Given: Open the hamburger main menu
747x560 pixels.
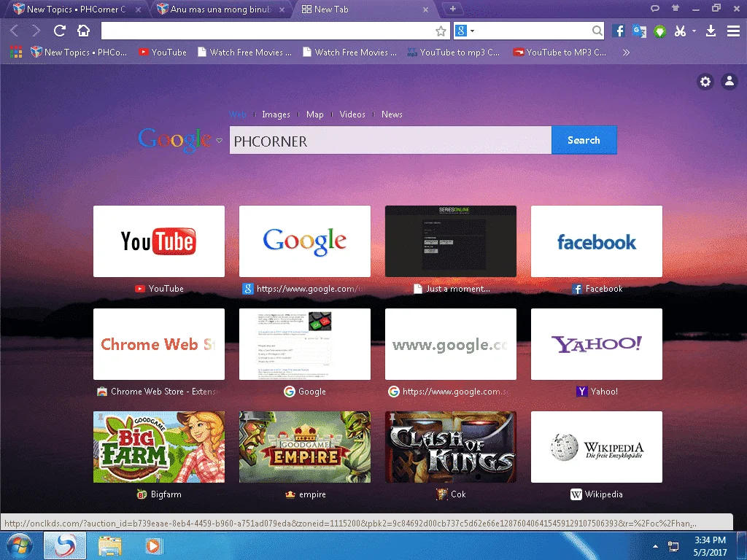Looking at the screenshot, I should (x=733, y=31).
